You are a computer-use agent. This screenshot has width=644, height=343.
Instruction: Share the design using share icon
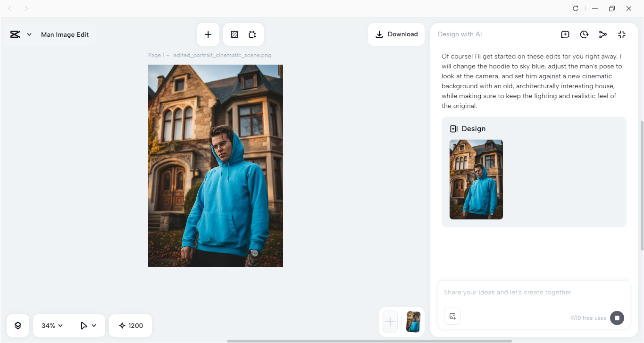point(603,34)
